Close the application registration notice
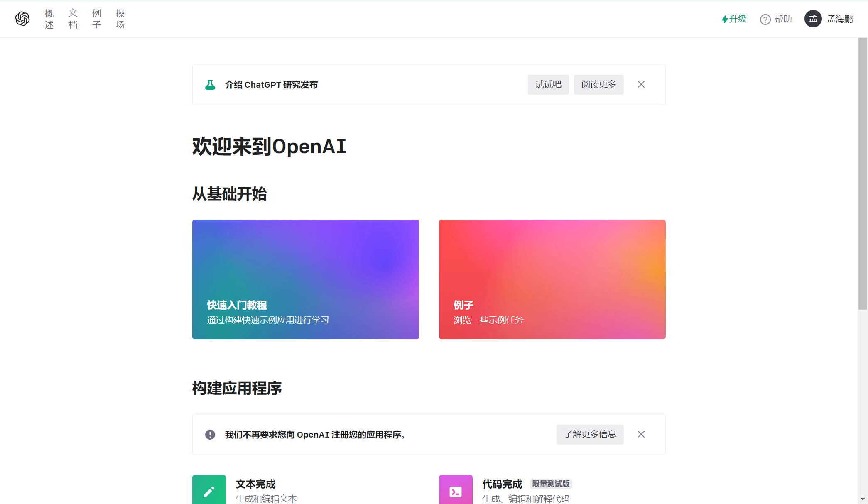 click(x=641, y=434)
